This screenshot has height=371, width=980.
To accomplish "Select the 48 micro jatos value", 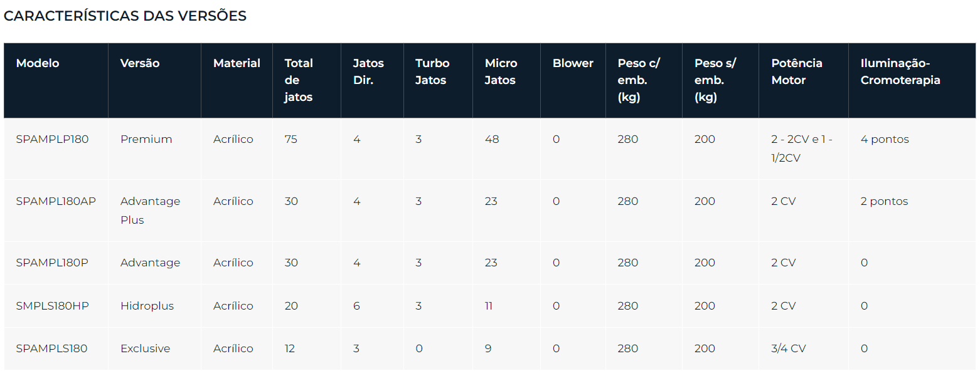I will point(492,139).
